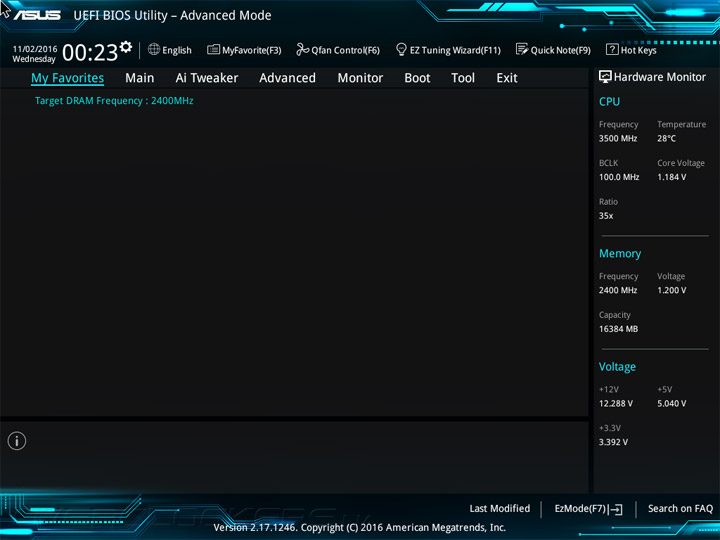View Last Modified settings
Image resolution: width=720 pixels, height=540 pixels.
500,508
